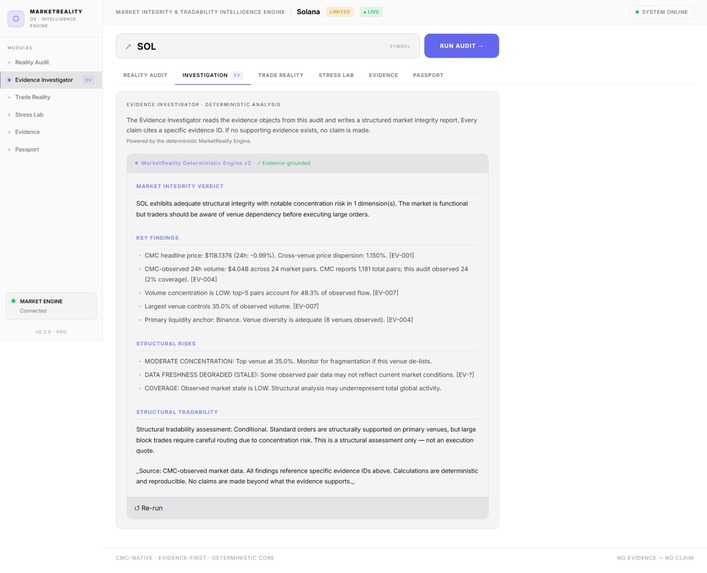The image size is (707, 573).
Task: Click the 'Primary liquidity anchor: Binance' finding
Action: 279,320
